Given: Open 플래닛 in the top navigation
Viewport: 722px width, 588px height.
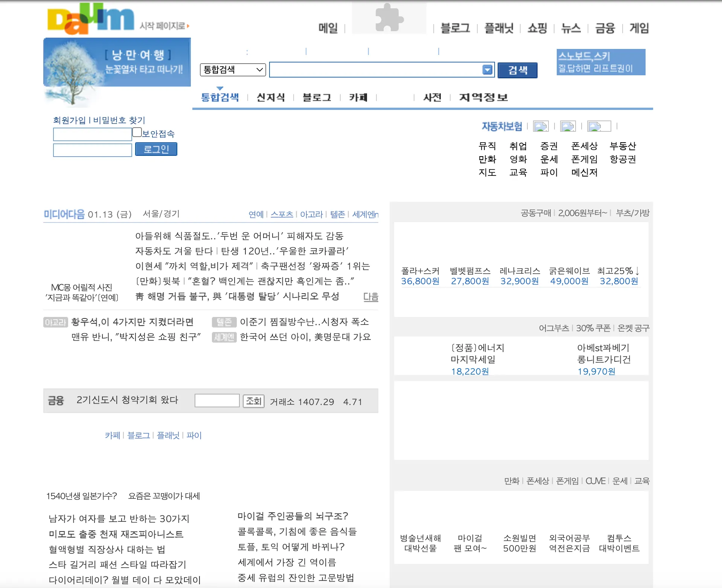Looking at the screenshot, I should pos(499,28).
